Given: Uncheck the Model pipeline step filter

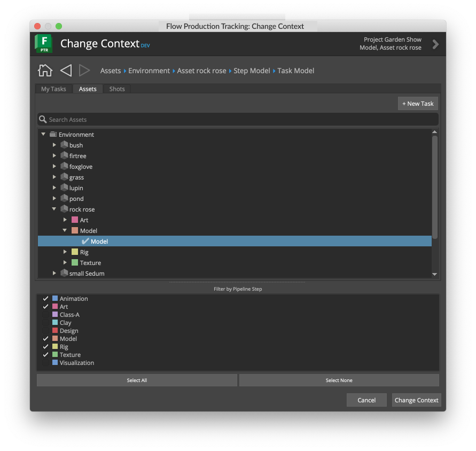Looking at the screenshot, I should tap(45, 339).
